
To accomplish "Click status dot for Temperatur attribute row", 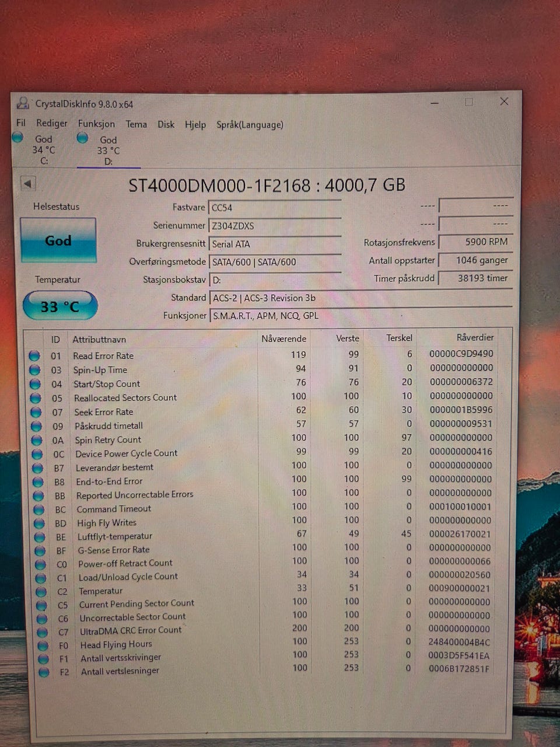I will pos(41,592).
